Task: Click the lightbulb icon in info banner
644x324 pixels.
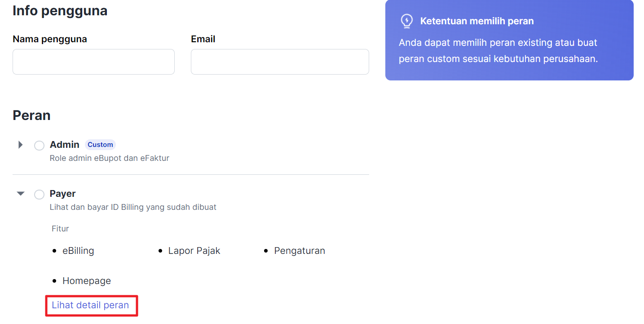Action: pyautogui.click(x=406, y=21)
